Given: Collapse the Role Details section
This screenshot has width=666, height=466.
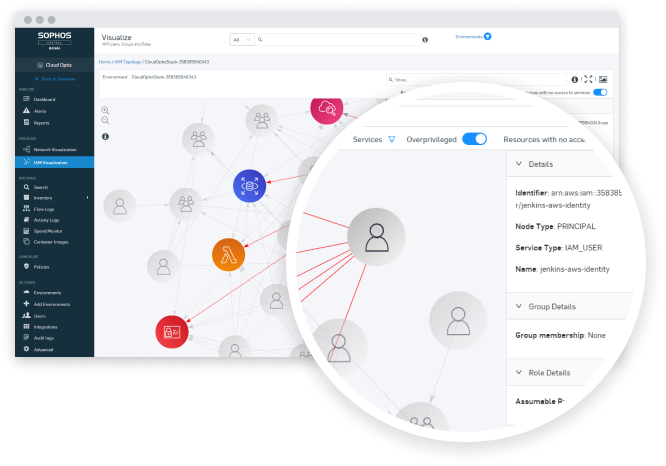Looking at the screenshot, I should tap(518, 372).
